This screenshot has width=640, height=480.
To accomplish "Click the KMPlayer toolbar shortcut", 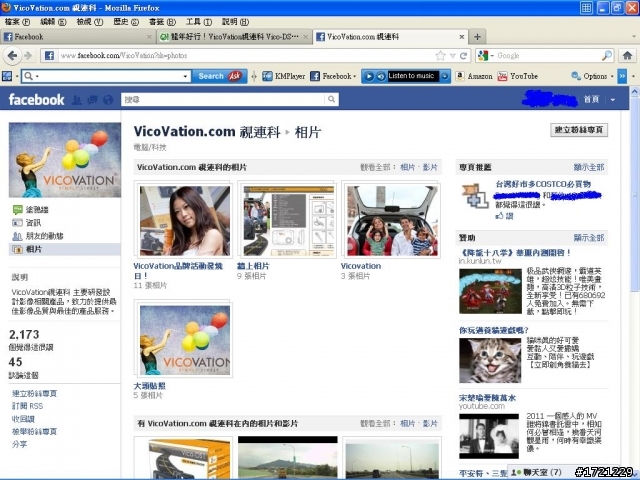I will 284,76.
